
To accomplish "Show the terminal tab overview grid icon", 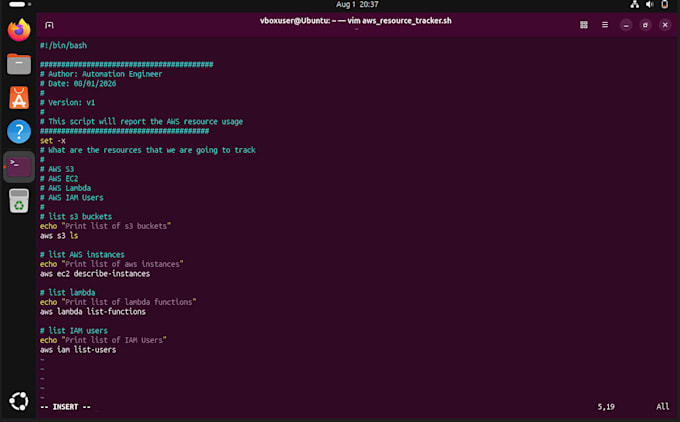I will [584, 25].
